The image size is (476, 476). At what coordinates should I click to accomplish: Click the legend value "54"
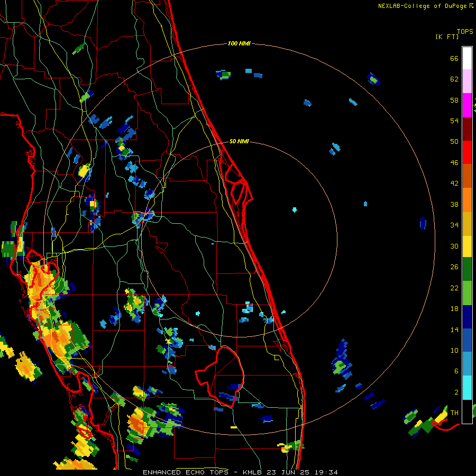click(x=454, y=121)
